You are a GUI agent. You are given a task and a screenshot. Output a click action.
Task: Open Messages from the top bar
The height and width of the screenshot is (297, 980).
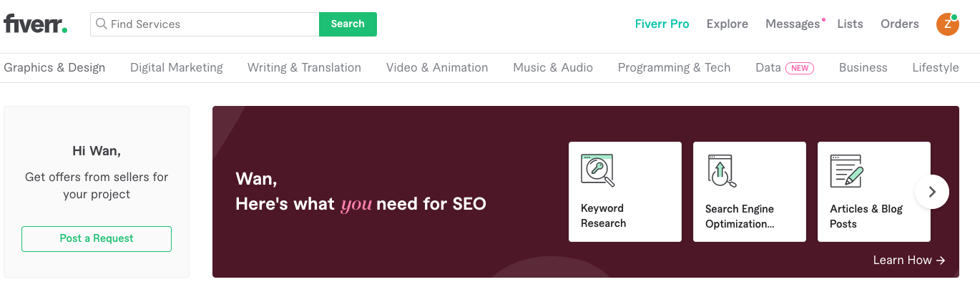(x=793, y=24)
